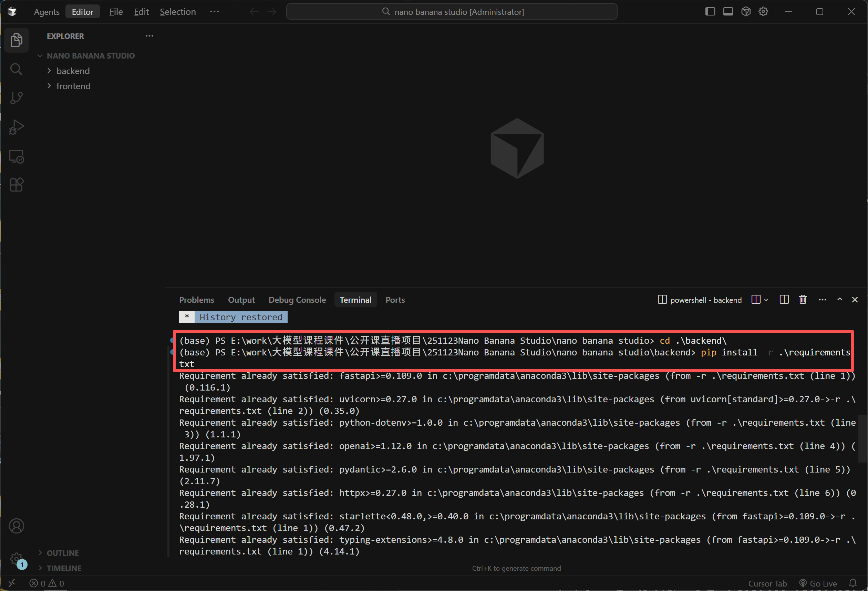The width and height of the screenshot is (868, 591).
Task: Kill terminal with trash icon
Action: coord(803,299)
